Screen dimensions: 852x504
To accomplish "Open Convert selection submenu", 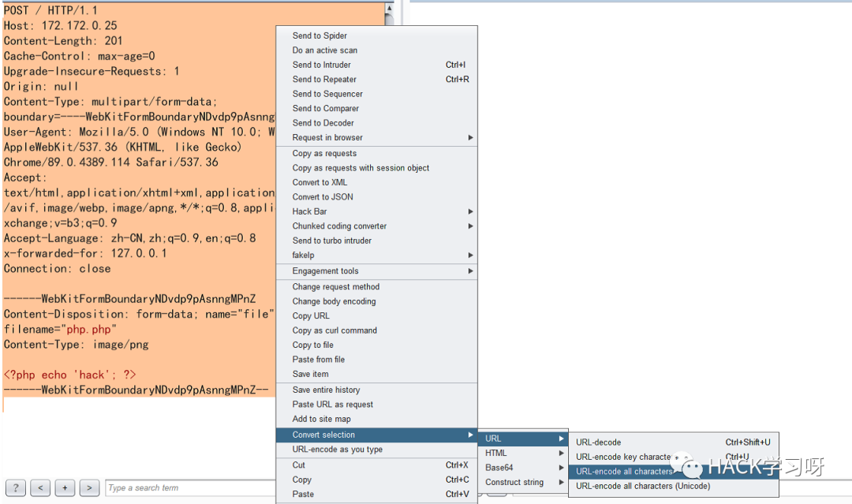I will (x=376, y=435).
